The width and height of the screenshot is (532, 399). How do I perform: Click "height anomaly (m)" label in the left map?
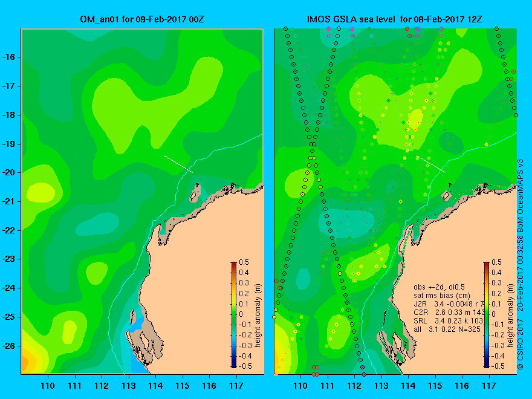tap(258, 316)
